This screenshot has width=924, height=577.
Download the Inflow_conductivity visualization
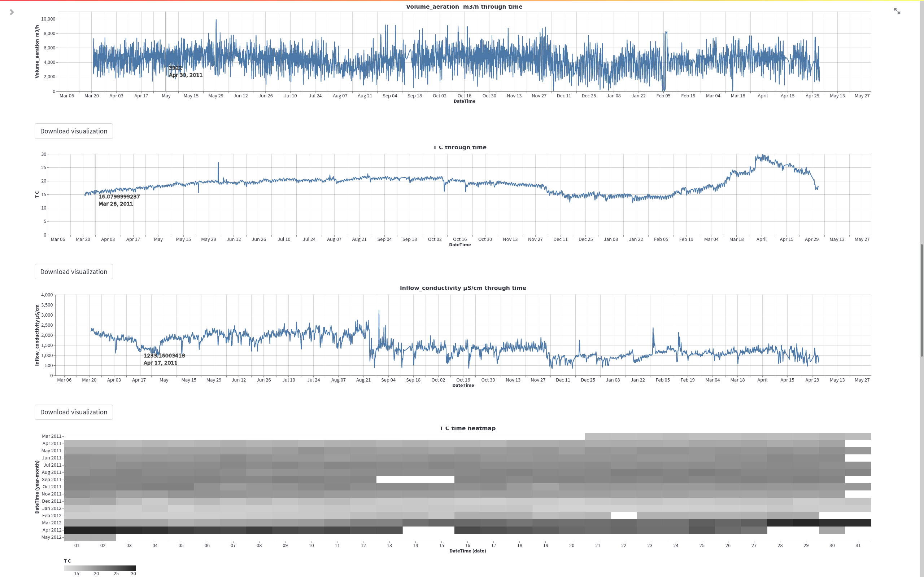[74, 412]
